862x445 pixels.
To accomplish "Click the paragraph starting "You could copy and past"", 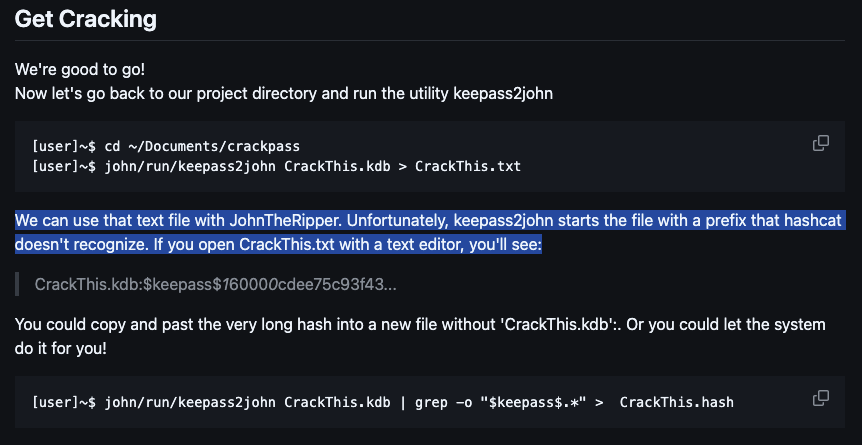I will click(420, 336).
